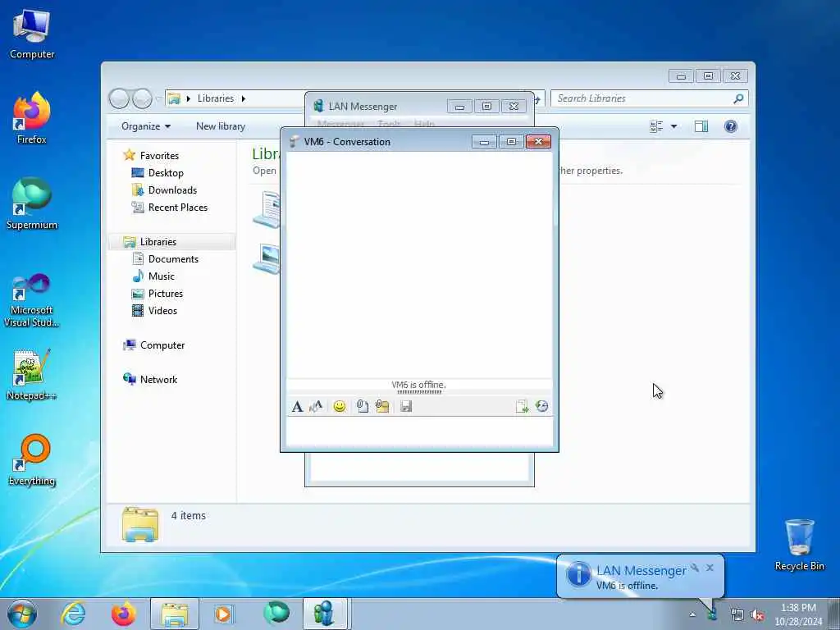The height and width of the screenshot is (630, 840).
Task: Pick font color in conversation toolbar
Action: [316, 407]
